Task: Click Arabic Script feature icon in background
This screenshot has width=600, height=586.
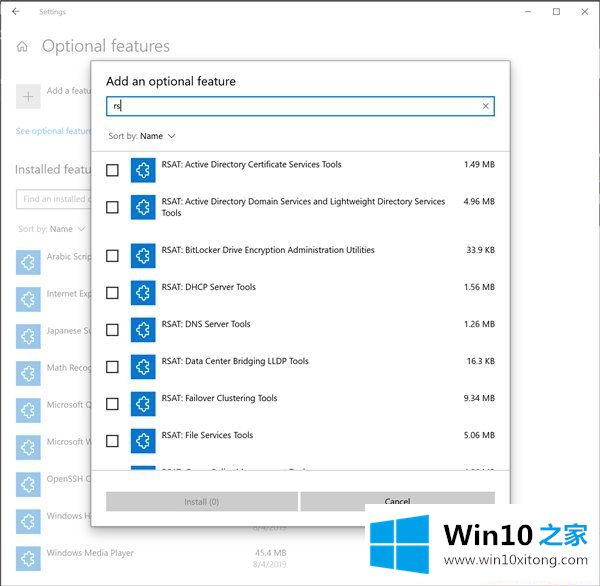Action: tap(28, 262)
